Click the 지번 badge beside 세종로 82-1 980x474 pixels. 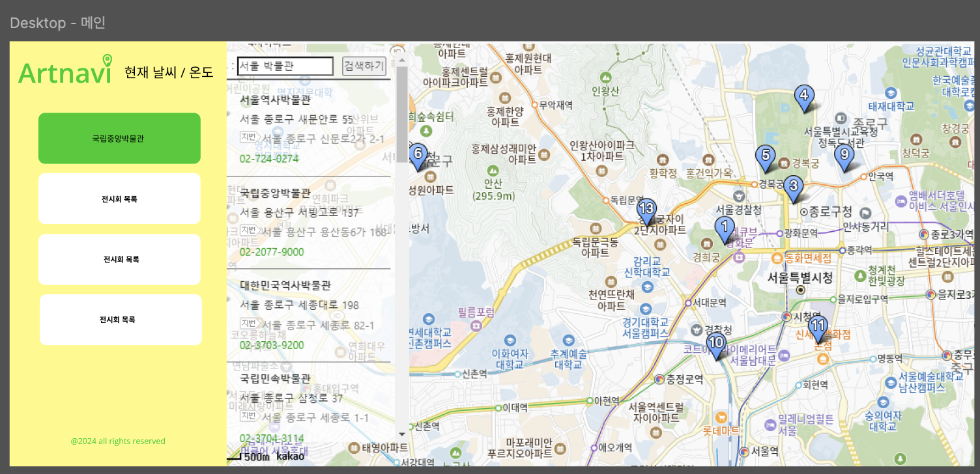click(x=249, y=324)
